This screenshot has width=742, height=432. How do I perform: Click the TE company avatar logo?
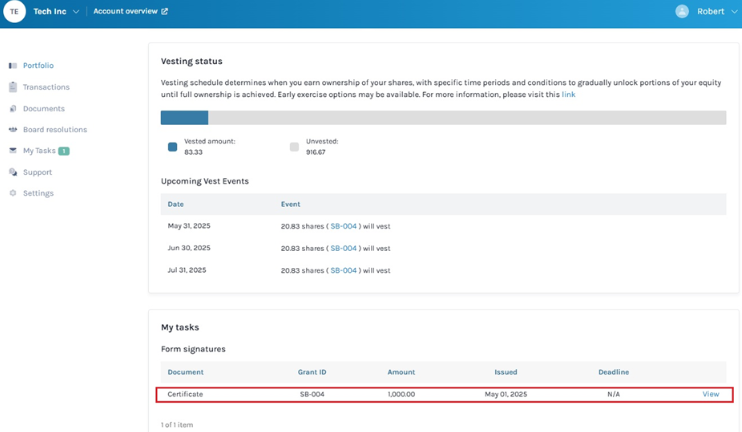14,11
